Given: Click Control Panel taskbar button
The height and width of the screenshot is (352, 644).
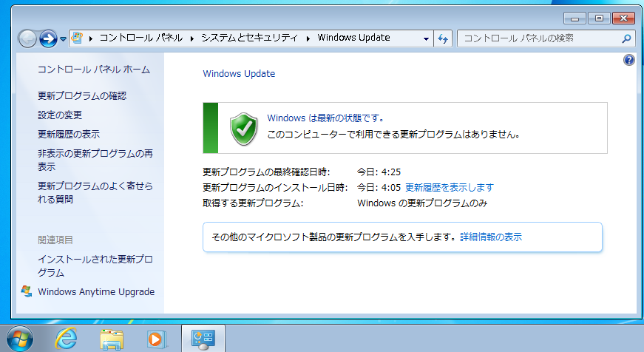Looking at the screenshot, I should (203, 339).
